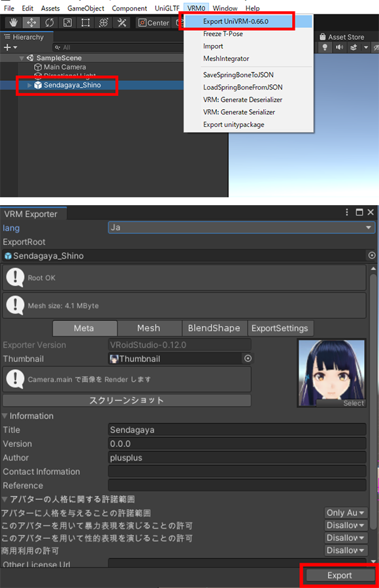Click the Hierarchy search field
This screenshot has height=588, width=379.
(118, 47)
